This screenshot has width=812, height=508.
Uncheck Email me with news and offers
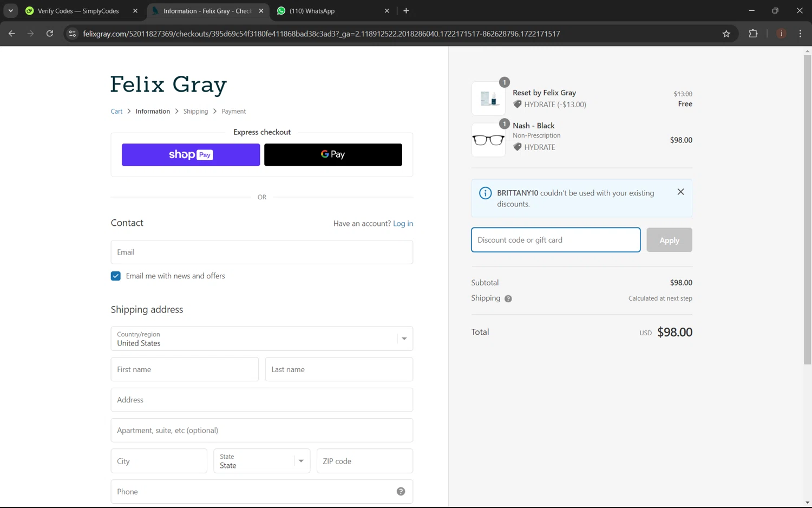coord(116,276)
